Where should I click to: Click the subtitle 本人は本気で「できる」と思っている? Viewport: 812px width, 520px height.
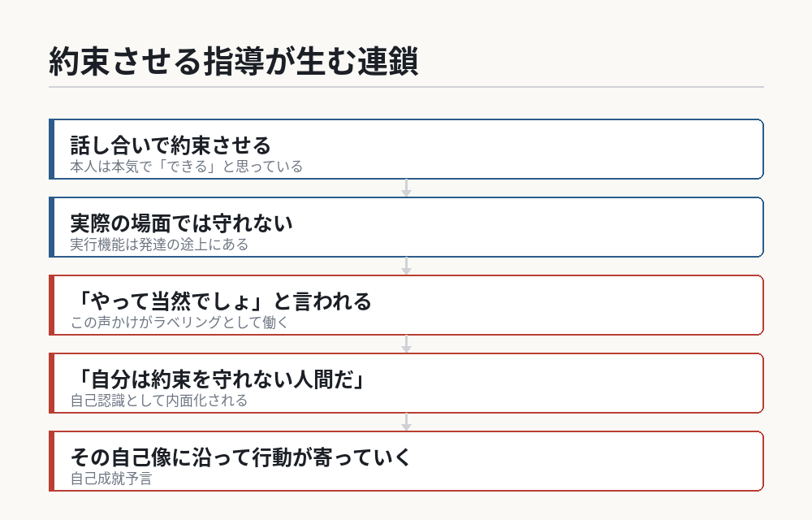pos(187,167)
